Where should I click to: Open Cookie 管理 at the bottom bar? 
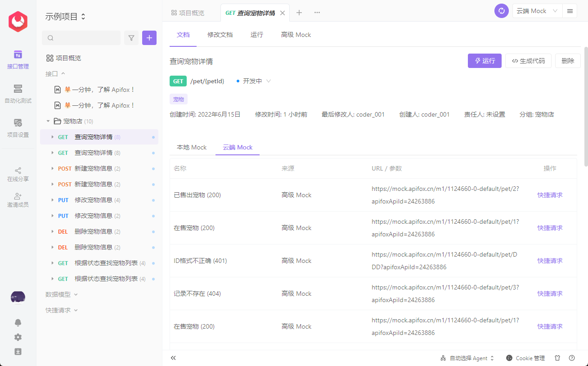click(x=525, y=358)
